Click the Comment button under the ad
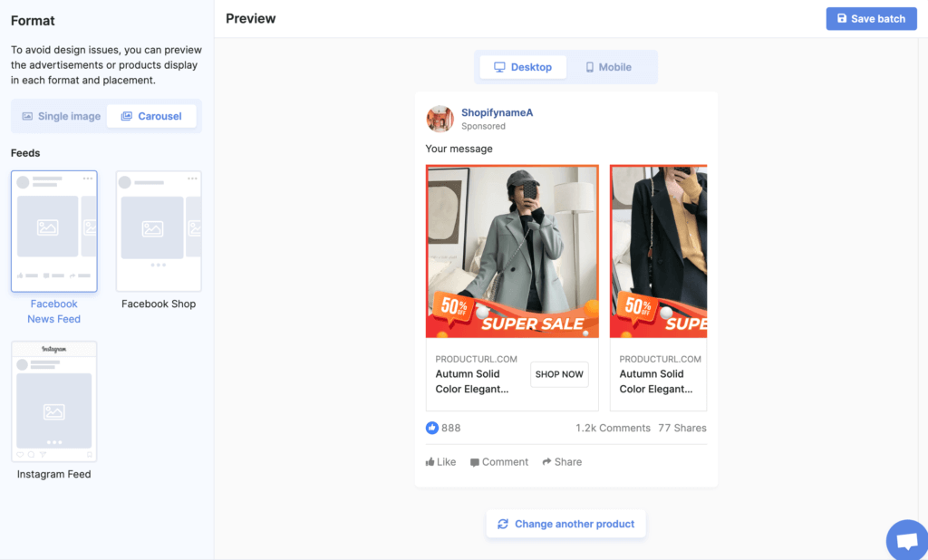Image resolution: width=928 pixels, height=560 pixels. [x=499, y=462]
